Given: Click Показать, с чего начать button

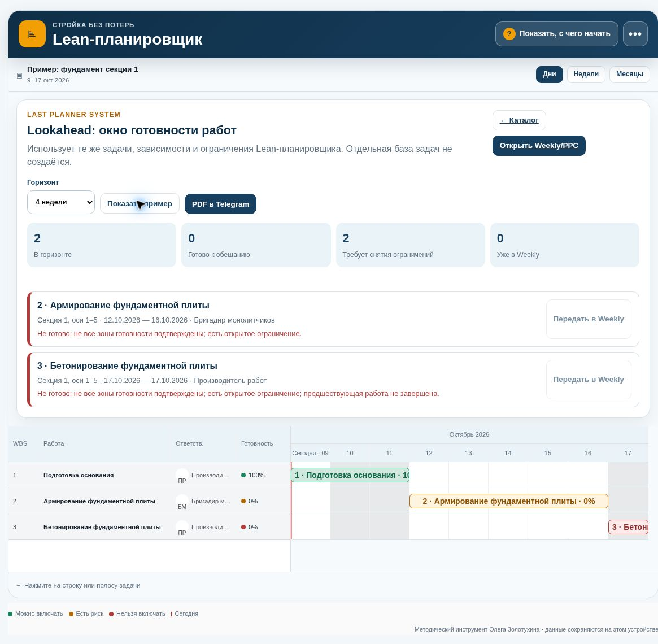Looking at the screenshot, I should [x=556, y=34].
